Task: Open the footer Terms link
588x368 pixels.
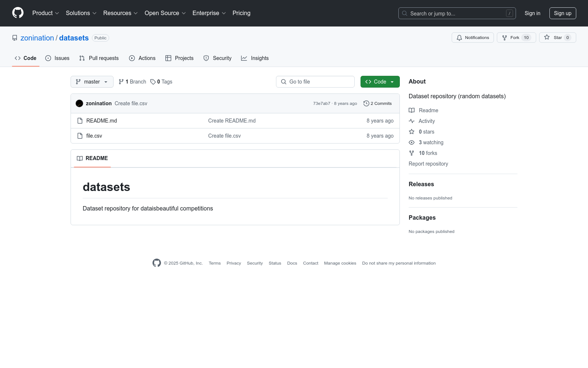Action: [215, 263]
